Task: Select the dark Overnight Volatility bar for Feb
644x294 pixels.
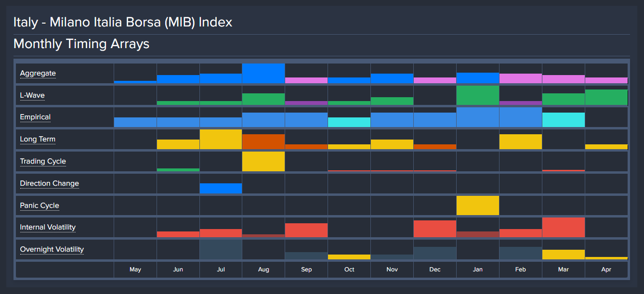Action: pyautogui.click(x=521, y=253)
